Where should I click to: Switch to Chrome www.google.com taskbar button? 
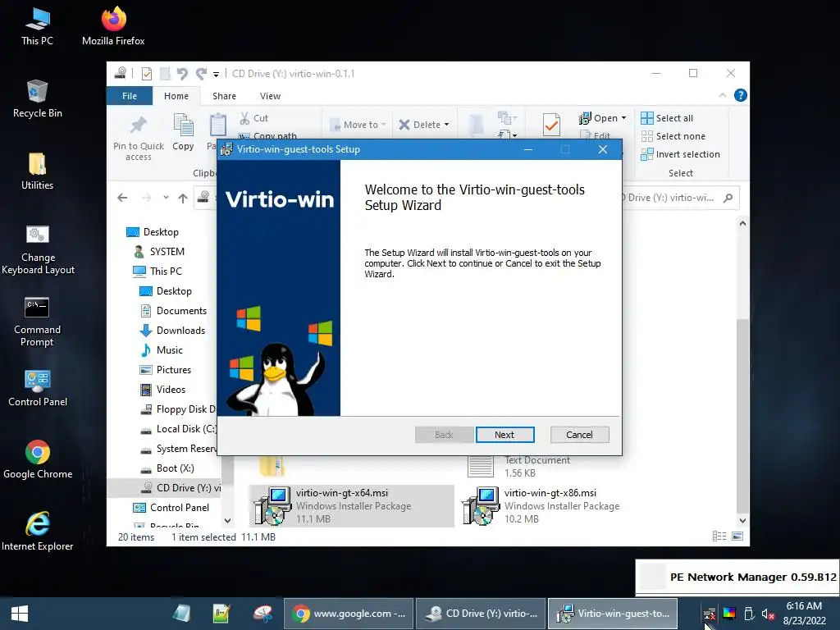(349, 614)
